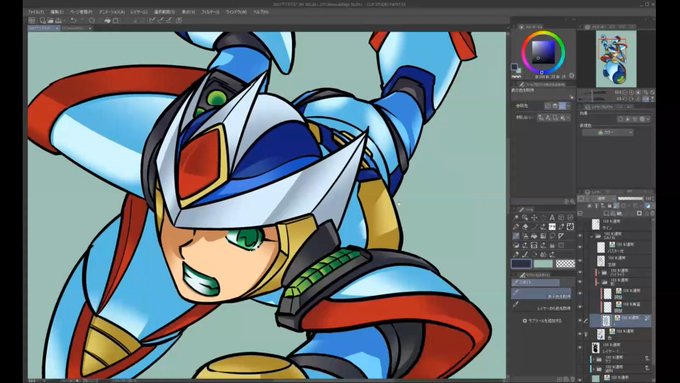Open the effect icons dropdown arrow in layer property
This screenshot has width=680, height=383.
click(x=648, y=119)
